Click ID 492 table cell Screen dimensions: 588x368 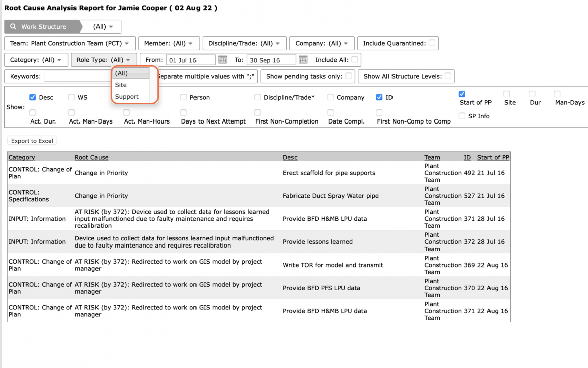pyautogui.click(x=469, y=173)
